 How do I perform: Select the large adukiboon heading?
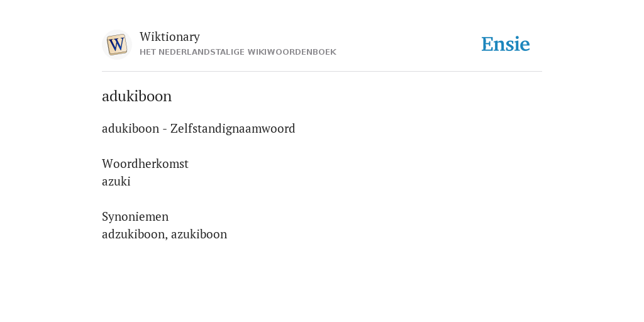(136, 96)
